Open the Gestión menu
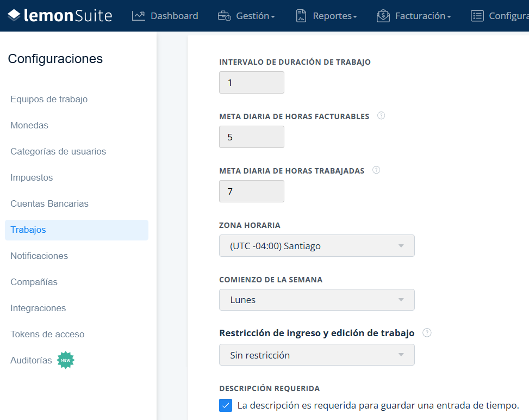Viewport: 529px width, 420px height. point(256,16)
